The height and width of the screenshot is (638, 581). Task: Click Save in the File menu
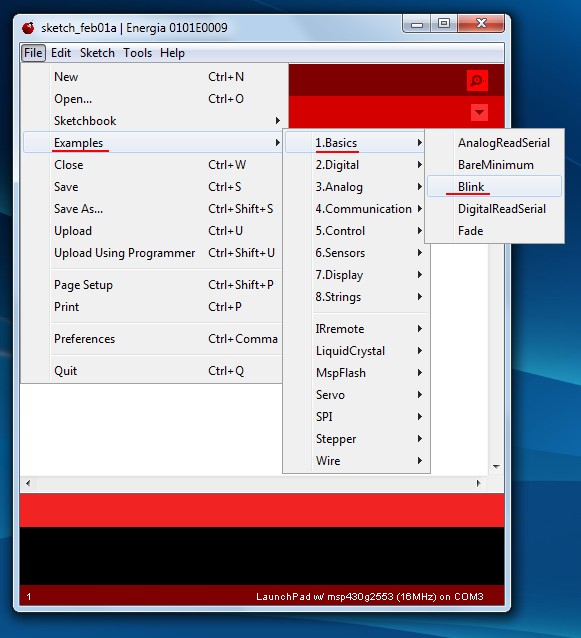click(153, 186)
